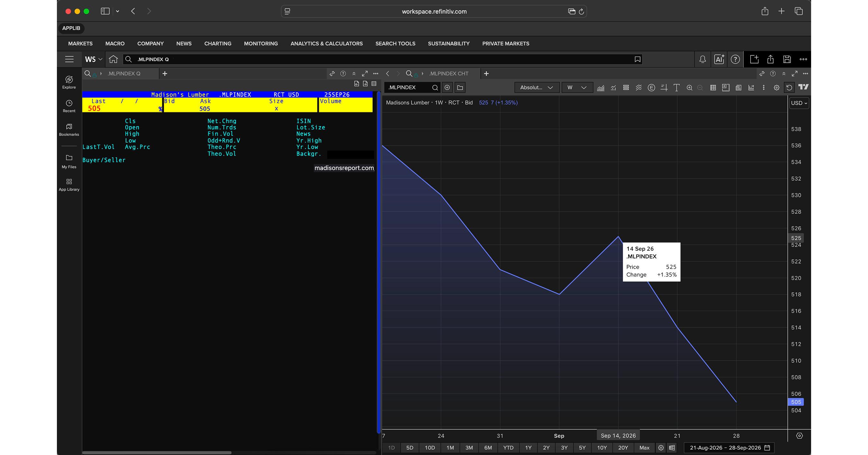Viewport: 868px width, 455px height.
Task: Open Bookmarks in the left sidebar
Action: 69,130
